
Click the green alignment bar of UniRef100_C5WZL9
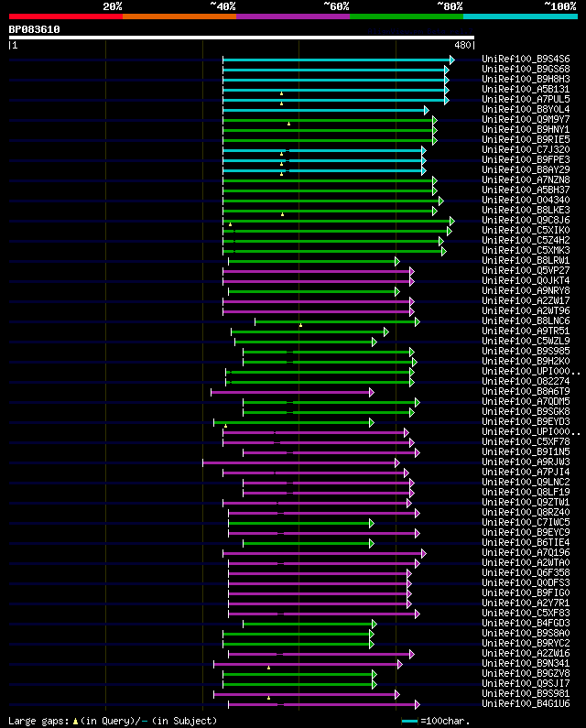click(x=306, y=342)
